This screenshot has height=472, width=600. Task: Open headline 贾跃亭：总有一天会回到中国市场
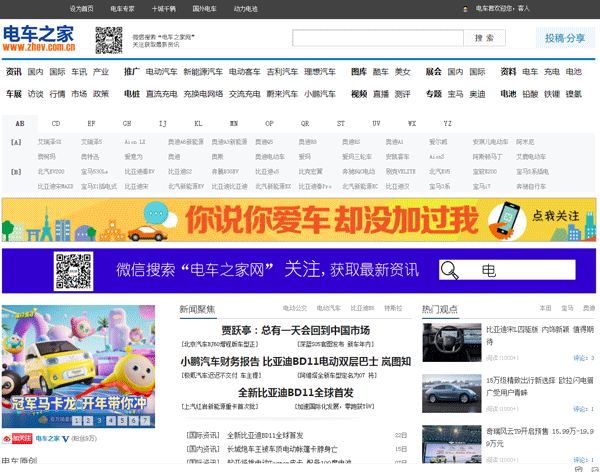(x=295, y=330)
